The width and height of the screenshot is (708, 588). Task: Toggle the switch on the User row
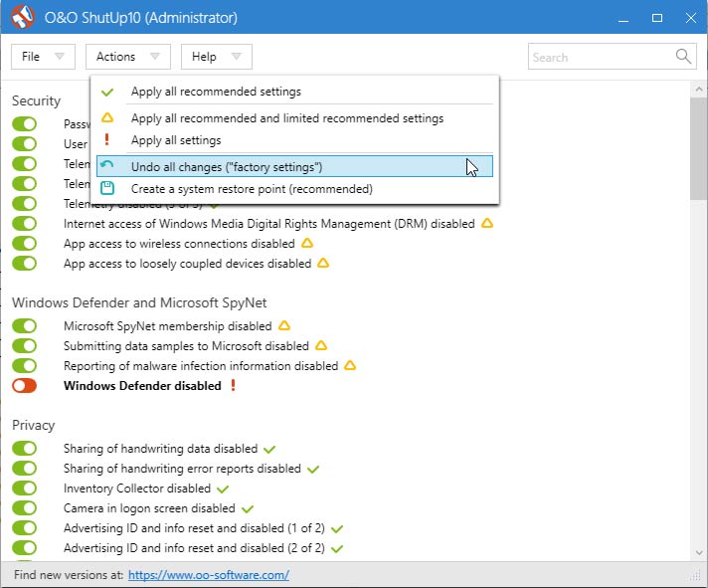[x=25, y=143]
